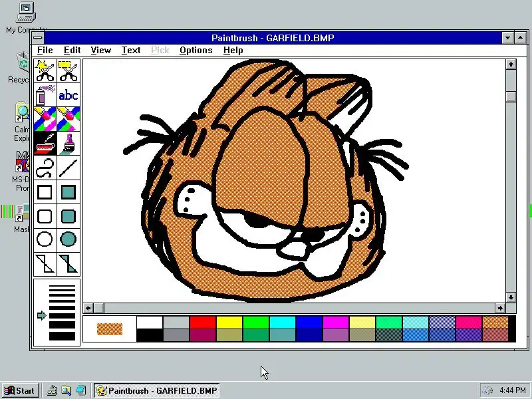
Task: Pick the yellow color swatch
Action: (229, 323)
